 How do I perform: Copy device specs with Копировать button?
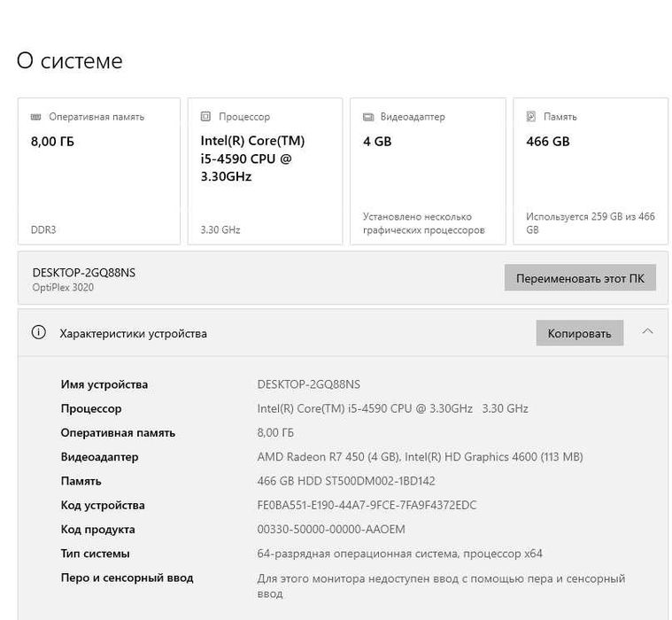tap(579, 333)
